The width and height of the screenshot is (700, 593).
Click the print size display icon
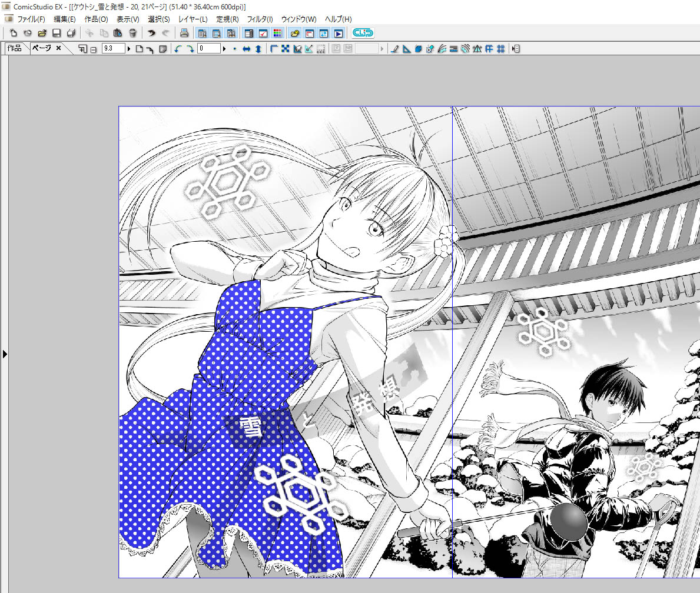pos(162,49)
